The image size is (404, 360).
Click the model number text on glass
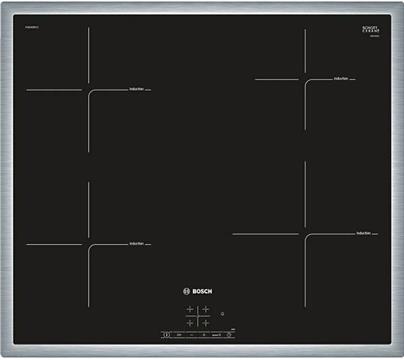(31, 27)
